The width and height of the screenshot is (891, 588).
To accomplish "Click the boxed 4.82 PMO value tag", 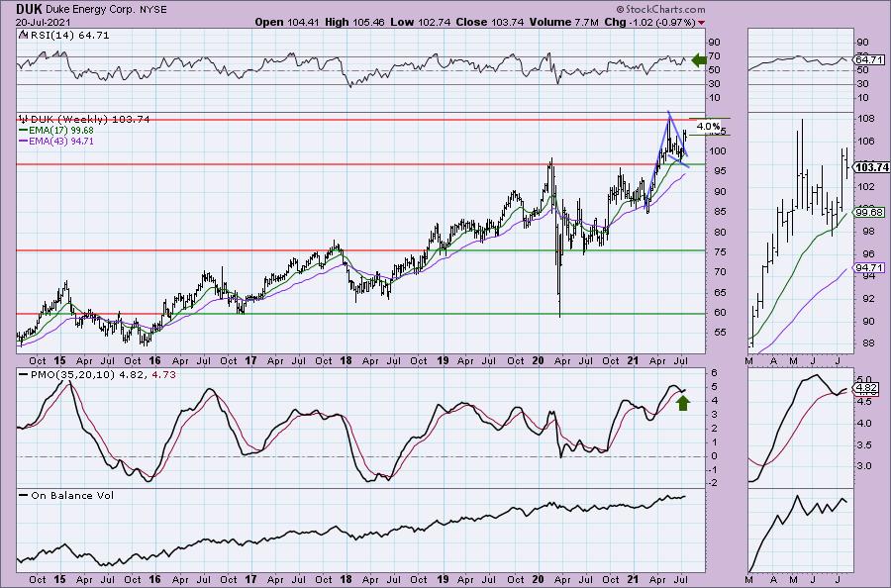I will pyautogui.click(x=867, y=389).
